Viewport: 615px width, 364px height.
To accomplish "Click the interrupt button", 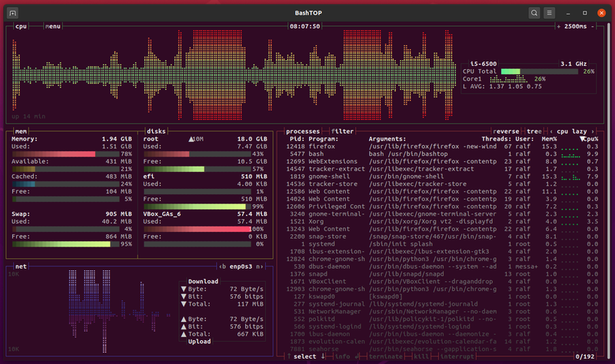I will [x=457, y=356].
